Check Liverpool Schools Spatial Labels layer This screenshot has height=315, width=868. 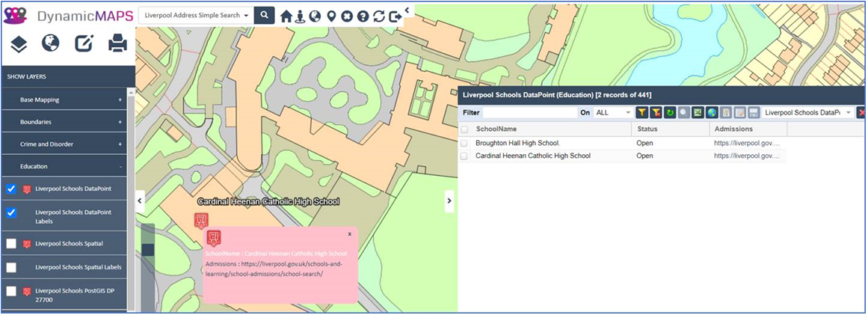(11, 267)
